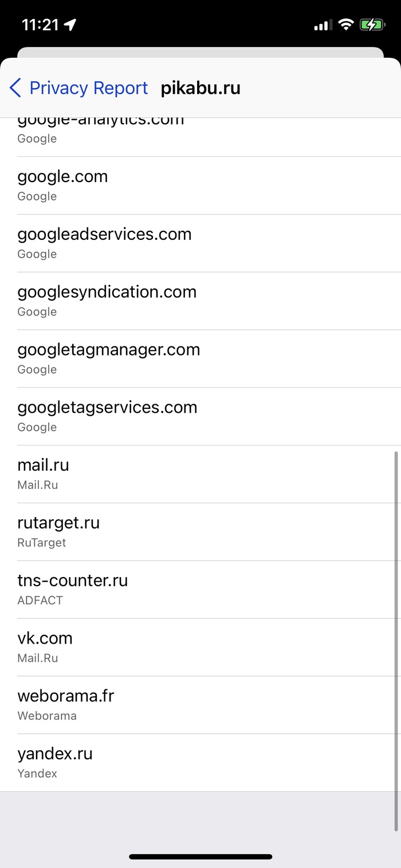This screenshot has height=868, width=401.
Task: Tap the yandex.ru tracker row
Action: (200, 764)
